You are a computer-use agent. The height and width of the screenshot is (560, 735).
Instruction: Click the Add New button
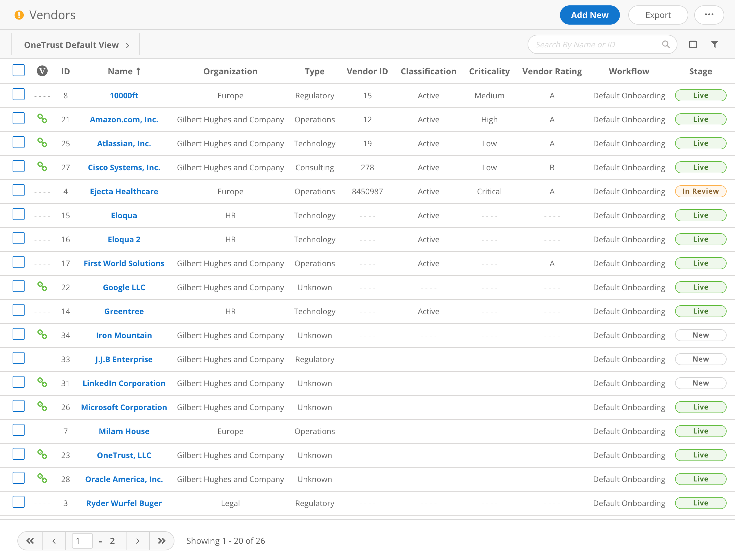click(x=590, y=15)
